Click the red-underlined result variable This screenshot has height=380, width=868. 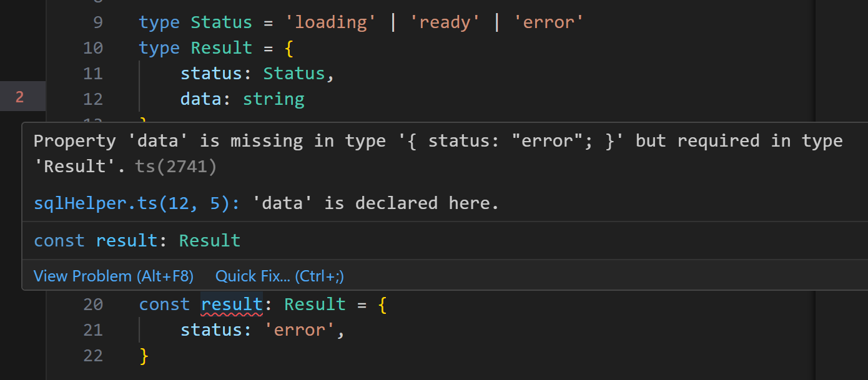click(x=232, y=304)
